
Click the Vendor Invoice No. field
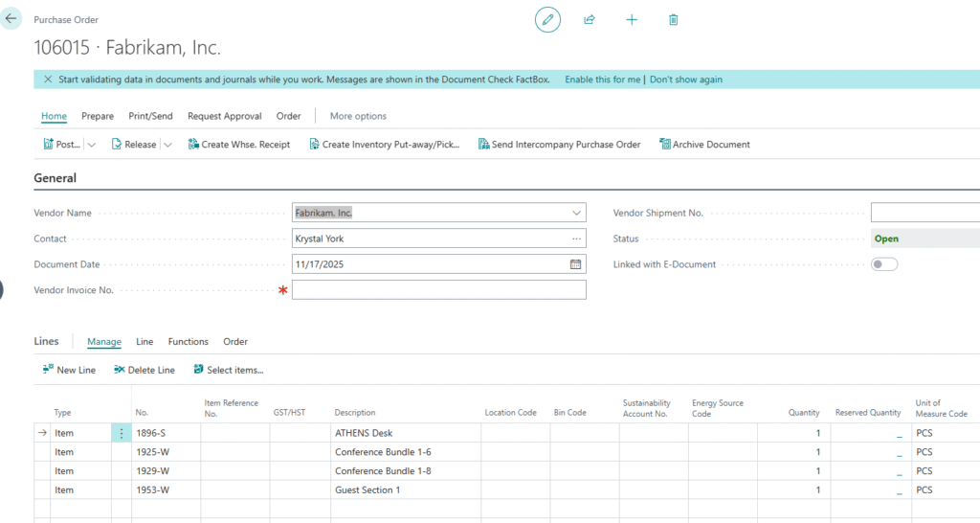click(438, 290)
